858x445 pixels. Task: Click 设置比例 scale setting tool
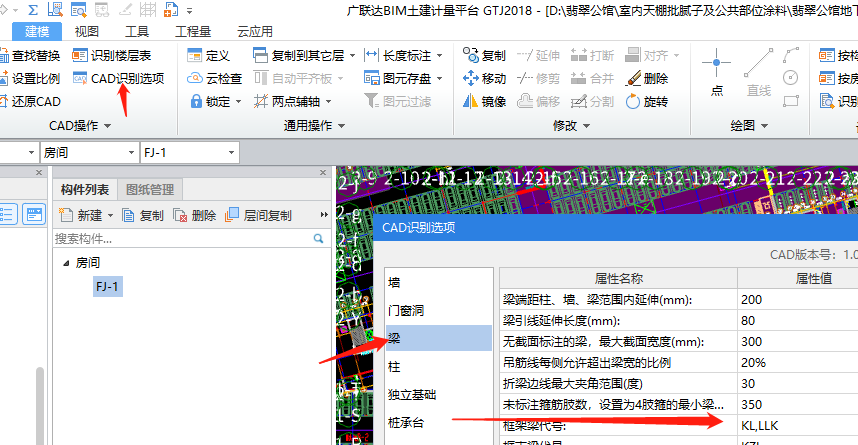point(30,78)
